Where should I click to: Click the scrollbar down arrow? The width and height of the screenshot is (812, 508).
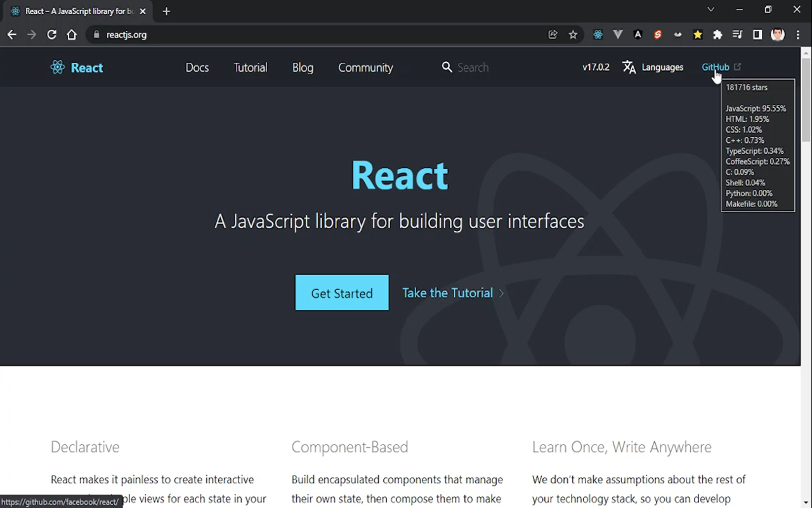[806, 503]
